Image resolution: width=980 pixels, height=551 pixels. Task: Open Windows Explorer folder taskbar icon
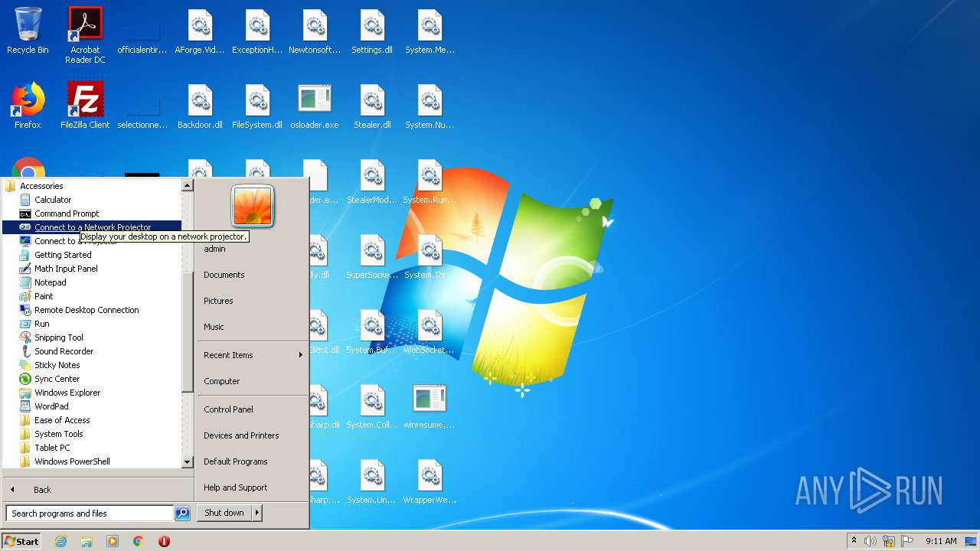(87, 541)
